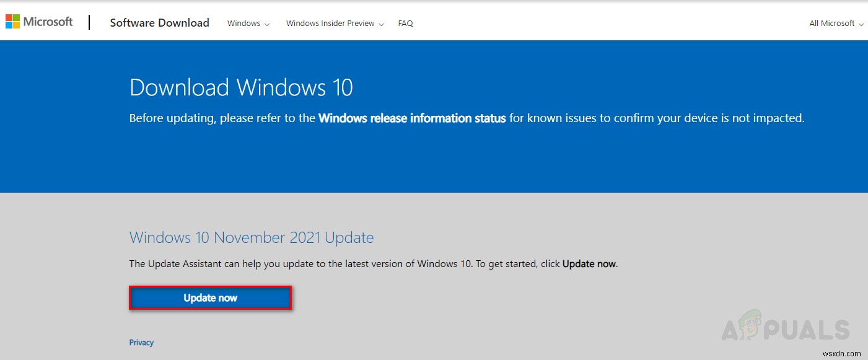
Task: Click the chevron beside All Microsoft
Action: tap(861, 24)
